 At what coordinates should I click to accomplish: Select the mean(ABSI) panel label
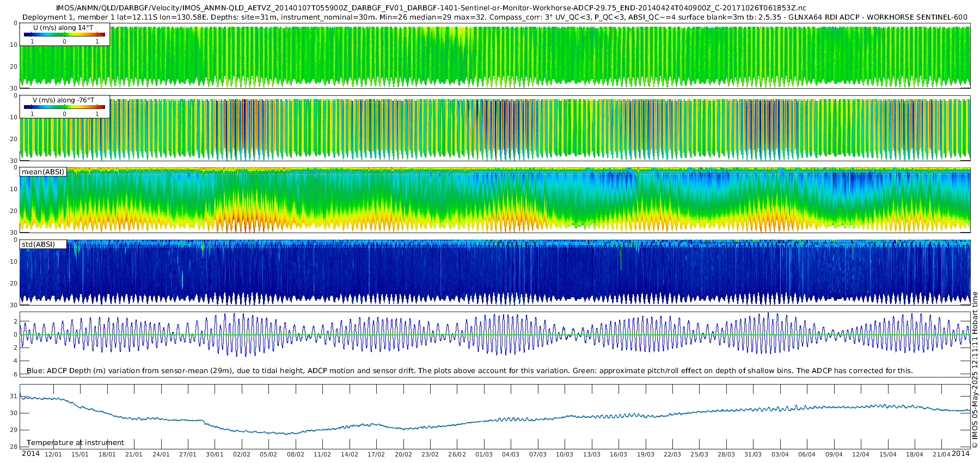click(43, 172)
